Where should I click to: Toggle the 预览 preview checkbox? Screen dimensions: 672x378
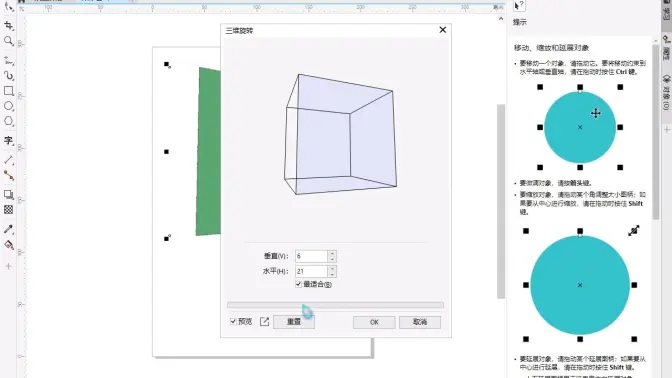[233, 321]
